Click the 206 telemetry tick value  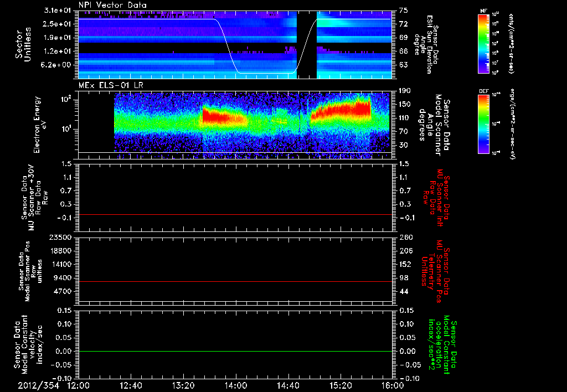point(406,251)
